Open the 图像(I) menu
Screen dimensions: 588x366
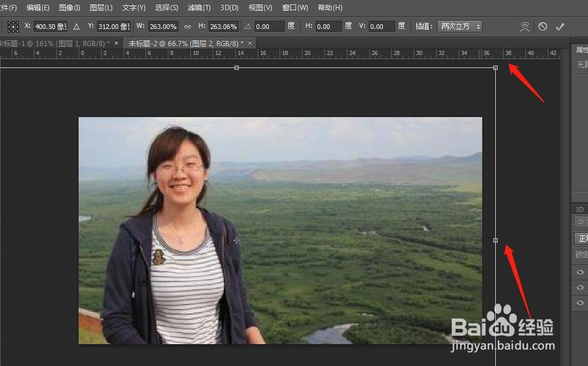(69, 8)
